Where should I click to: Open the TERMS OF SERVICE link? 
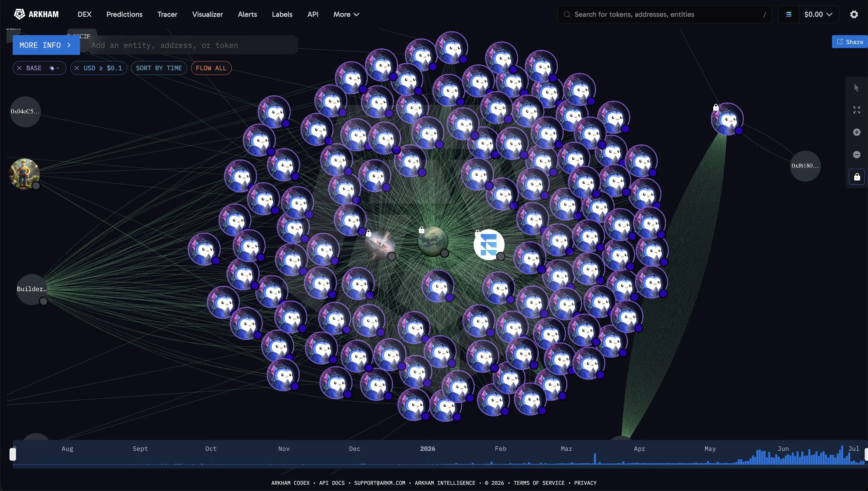point(539,483)
